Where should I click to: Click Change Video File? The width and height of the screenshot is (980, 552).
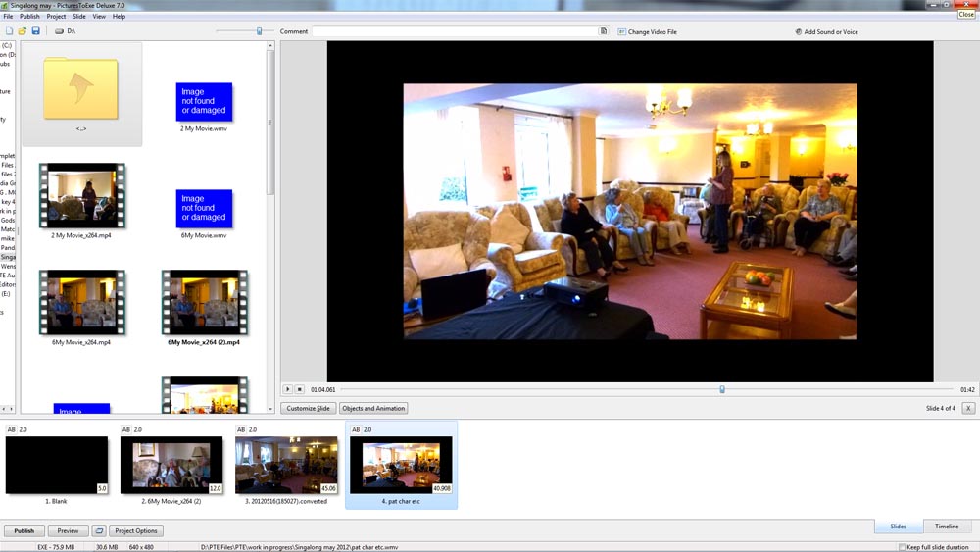pos(648,32)
